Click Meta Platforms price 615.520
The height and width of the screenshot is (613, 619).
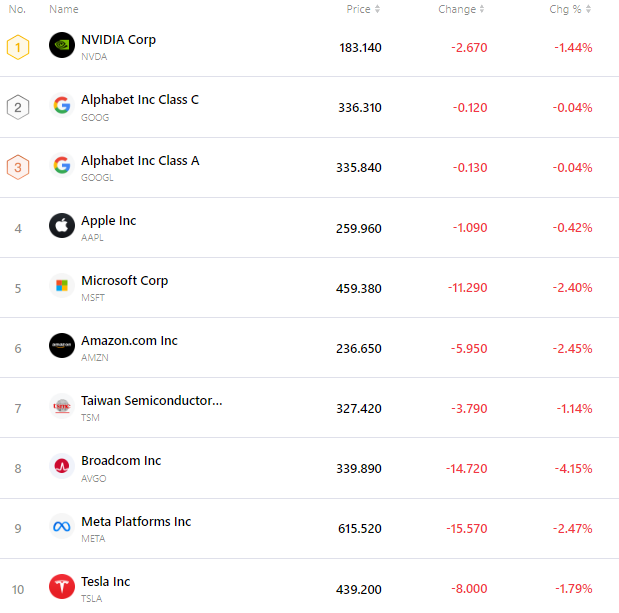(358, 528)
